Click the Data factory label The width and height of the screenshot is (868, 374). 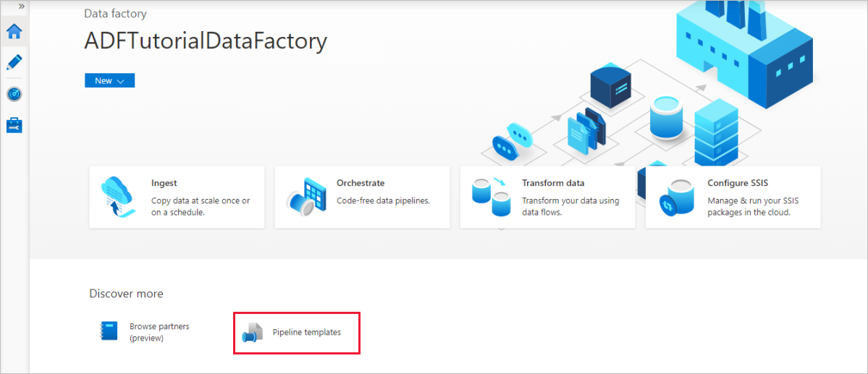coord(115,13)
